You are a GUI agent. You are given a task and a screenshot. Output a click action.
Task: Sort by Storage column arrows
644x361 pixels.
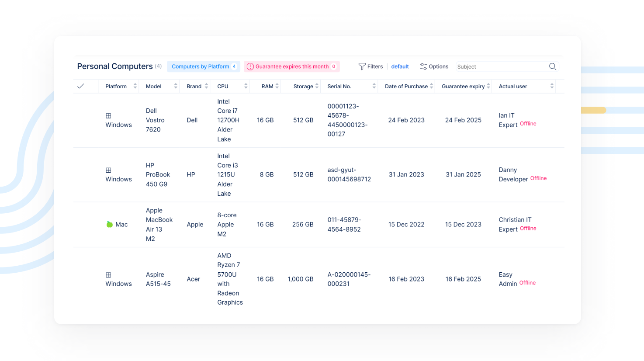(x=317, y=86)
